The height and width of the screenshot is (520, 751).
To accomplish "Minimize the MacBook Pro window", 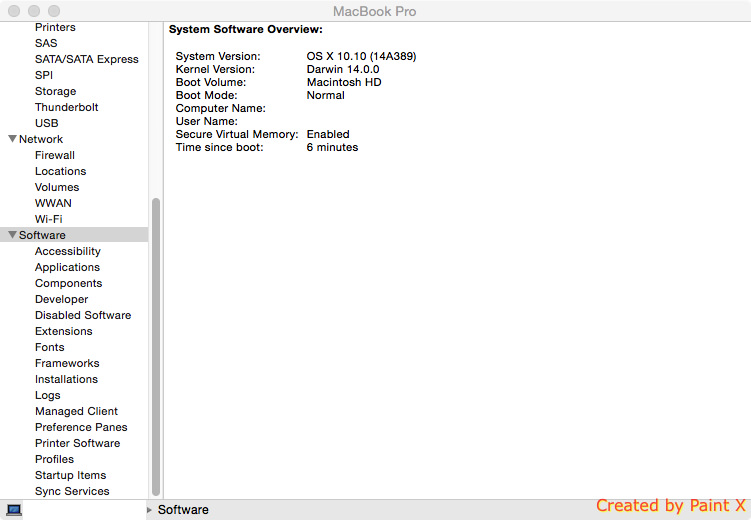I will coord(34,11).
